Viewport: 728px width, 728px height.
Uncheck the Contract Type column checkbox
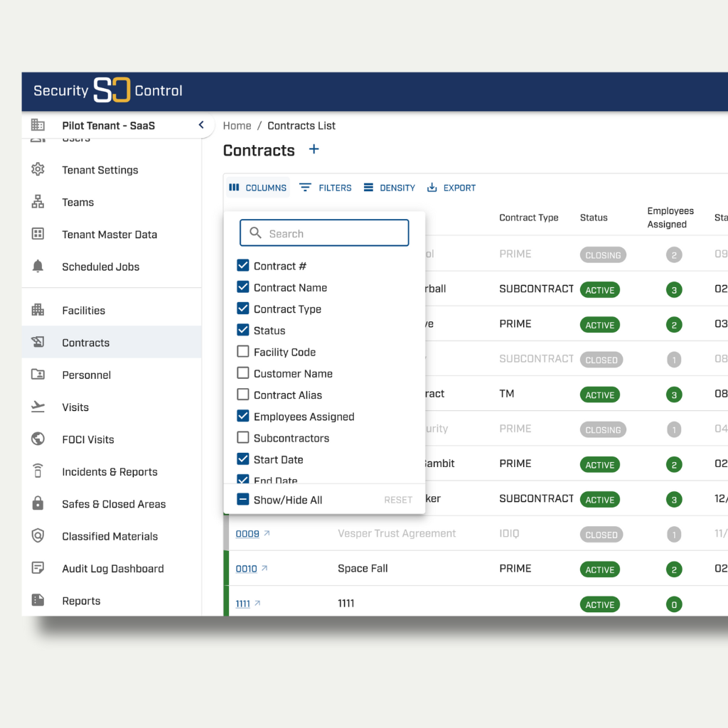(243, 309)
